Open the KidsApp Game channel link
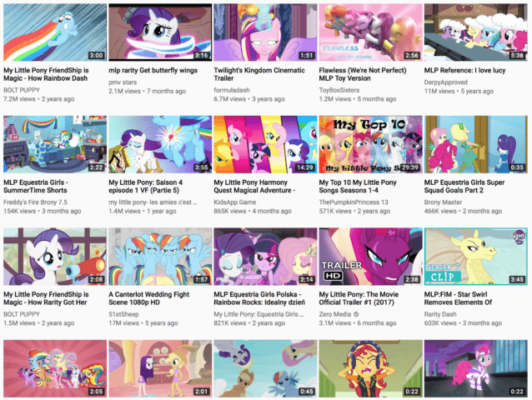 point(235,202)
